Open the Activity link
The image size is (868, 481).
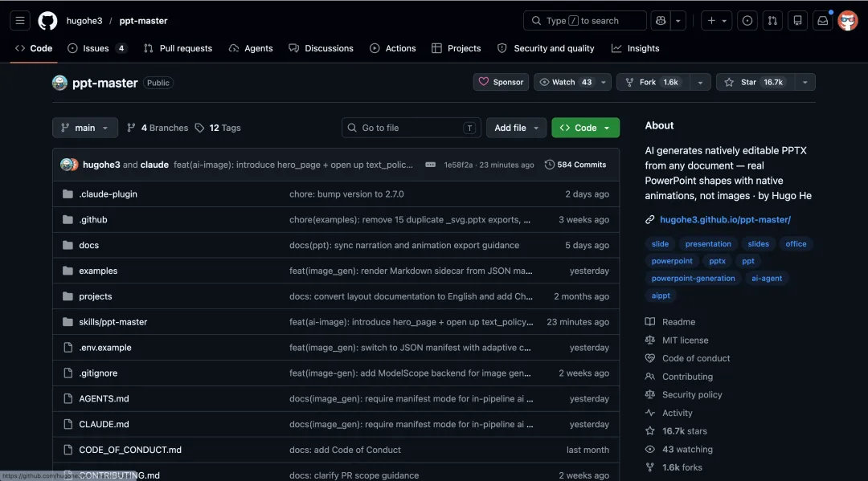[669, 413]
